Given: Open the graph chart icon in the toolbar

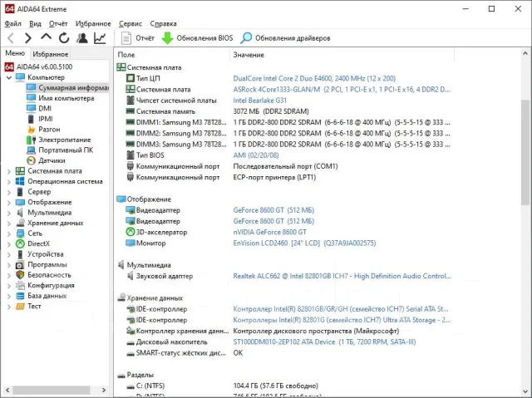Looking at the screenshot, I should 100,38.
